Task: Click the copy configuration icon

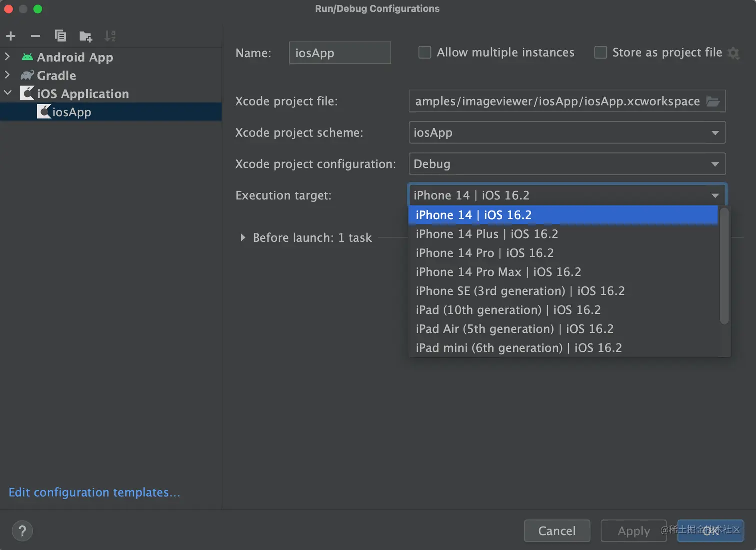Action: (x=60, y=36)
